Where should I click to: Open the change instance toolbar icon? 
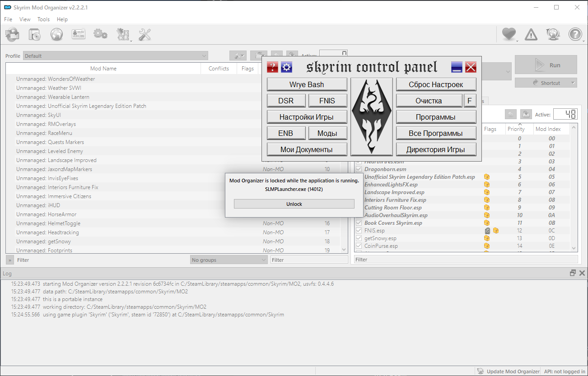pos(12,34)
